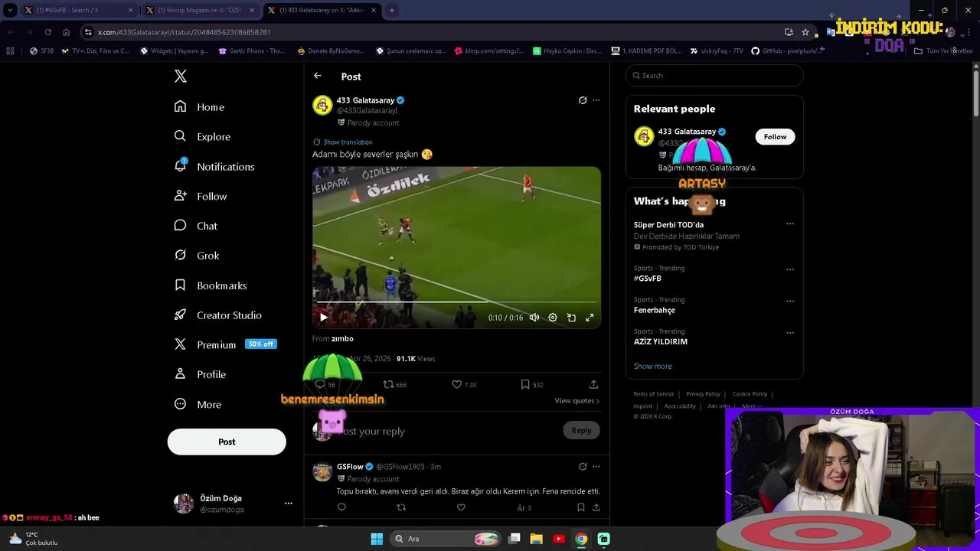Follow 433 Galatasaray in Relevant people

[775, 136]
